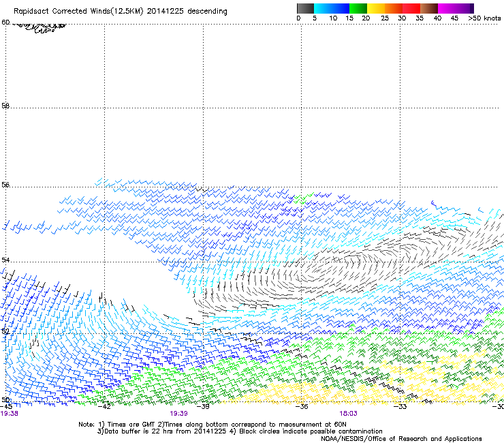Screen dimensions: 504x443
Task: Click the '54' latitude axis label
Action: pos(5,260)
